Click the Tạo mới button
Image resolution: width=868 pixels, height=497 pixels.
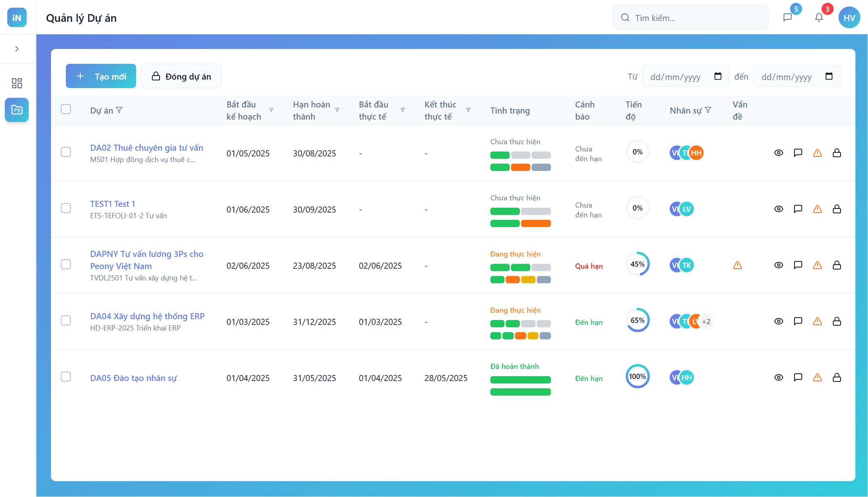click(101, 76)
